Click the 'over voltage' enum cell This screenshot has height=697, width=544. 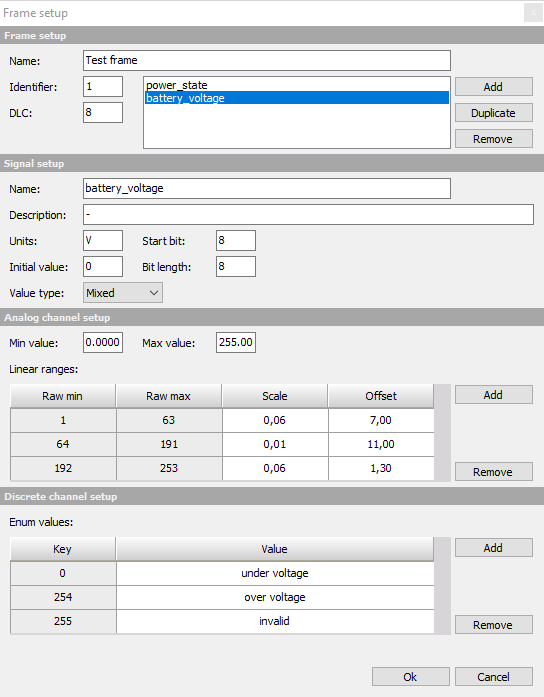click(x=275, y=597)
